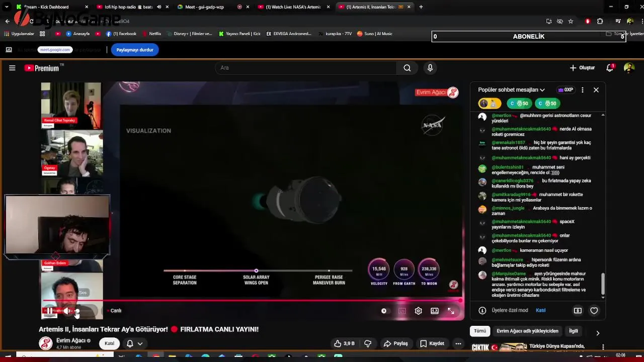Screen dimensions: 644x362
Task: Open the video settings gear
Action: pos(418,311)
